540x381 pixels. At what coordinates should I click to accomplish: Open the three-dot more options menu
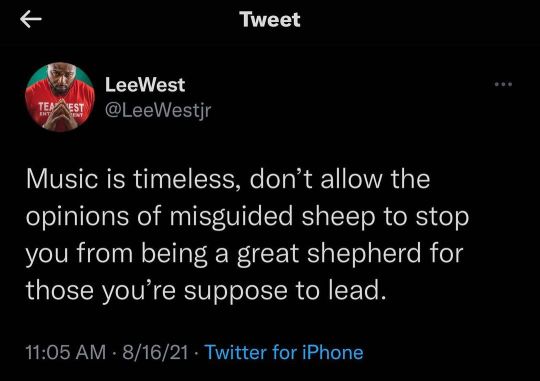click(x=503, y=84)
